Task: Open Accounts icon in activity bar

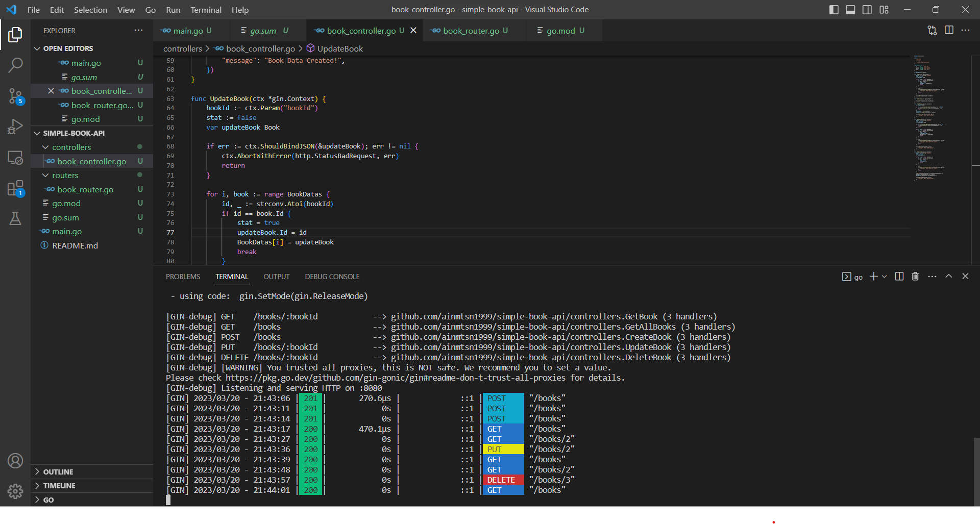Action: (15, 461)
